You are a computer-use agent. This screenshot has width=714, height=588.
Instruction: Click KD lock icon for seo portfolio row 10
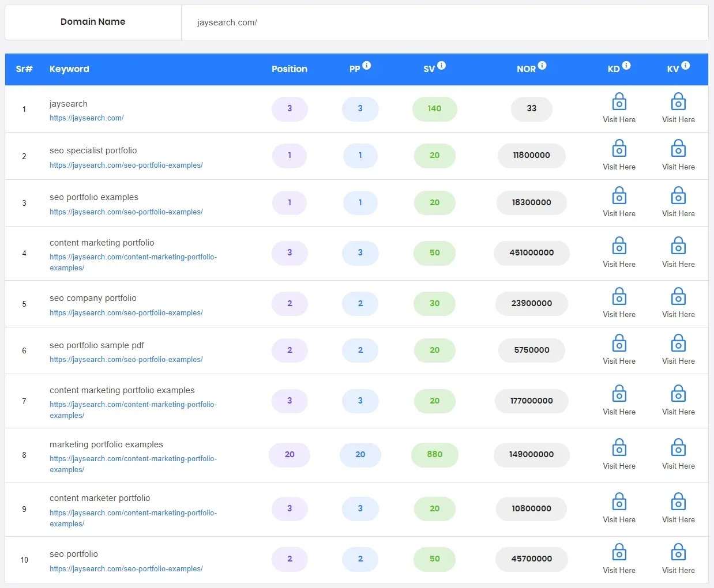click(619, 552)
